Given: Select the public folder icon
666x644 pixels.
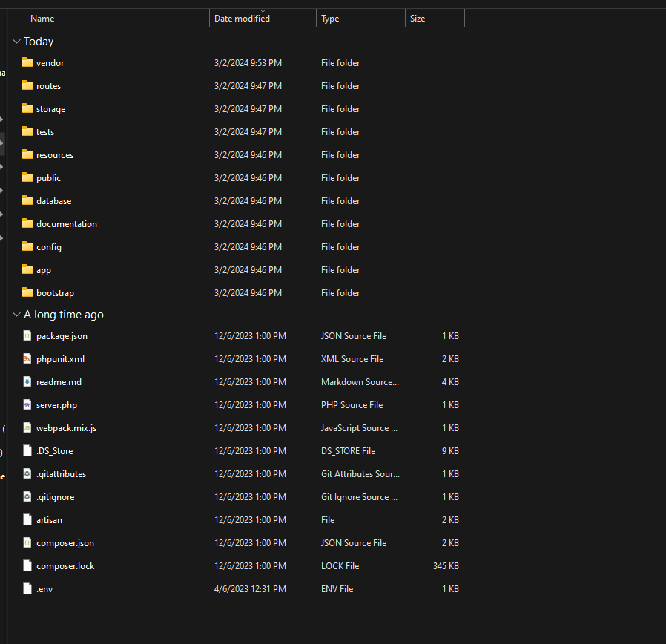Looking at the screenshot, I should click(x=27, y=177).
